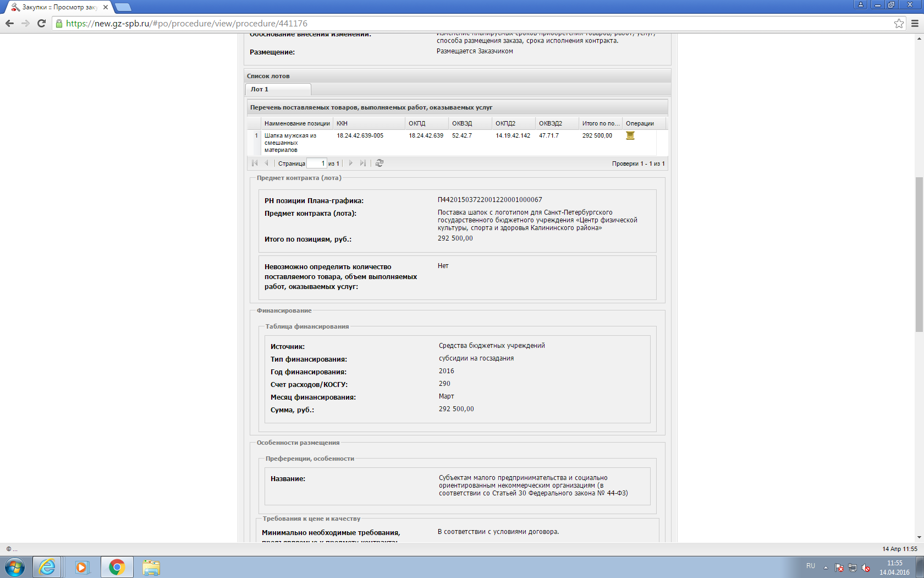Click the page vertical scrollbar thumb
Image resolution: width=924 pixels, height=578 pixels.
tap(919, 254)
